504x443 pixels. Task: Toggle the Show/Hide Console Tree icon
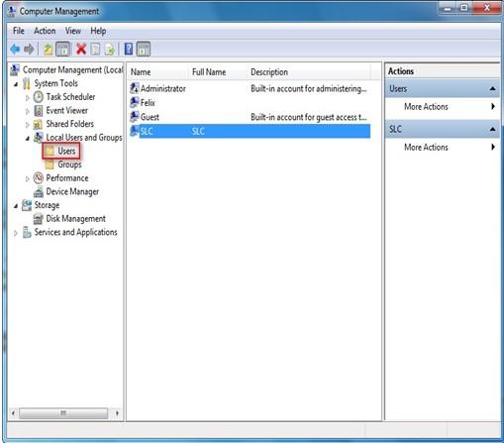62,50
